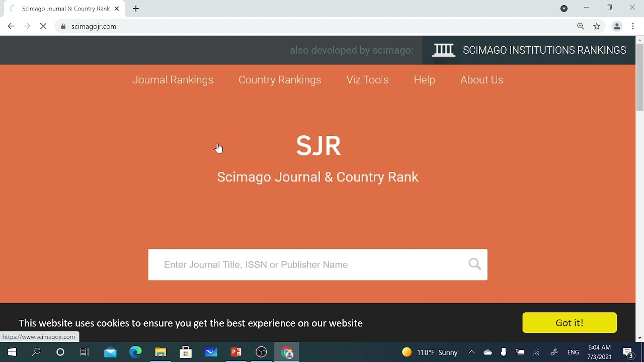Open weather widget showing 110°F Sunny
This screenshot has width=644, height=362.
tap(430, 352)
